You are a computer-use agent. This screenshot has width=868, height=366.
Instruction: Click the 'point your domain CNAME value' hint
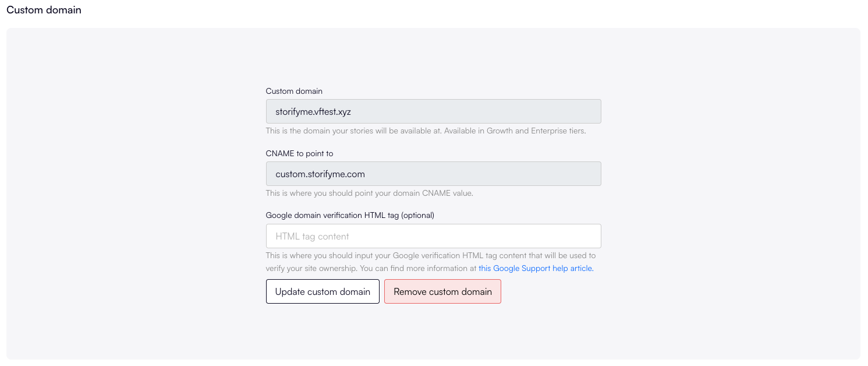tap(413, 193)
